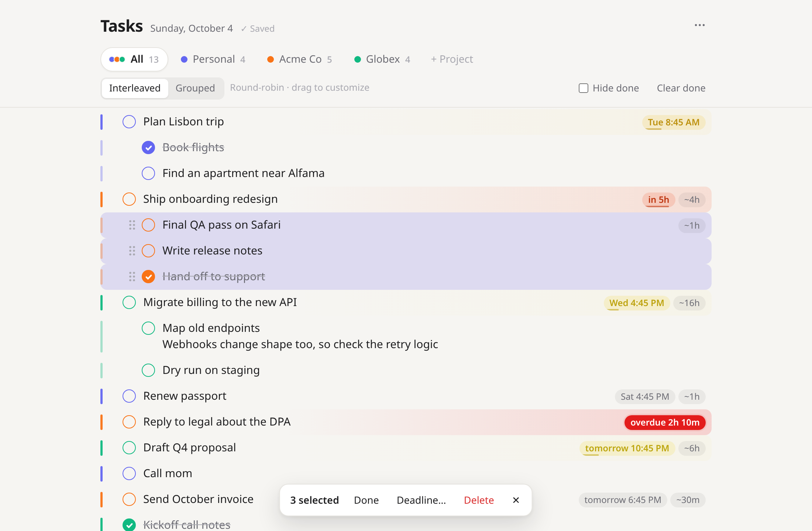Click the drag handle beside Hand off to support

click(x=132, y=277)
